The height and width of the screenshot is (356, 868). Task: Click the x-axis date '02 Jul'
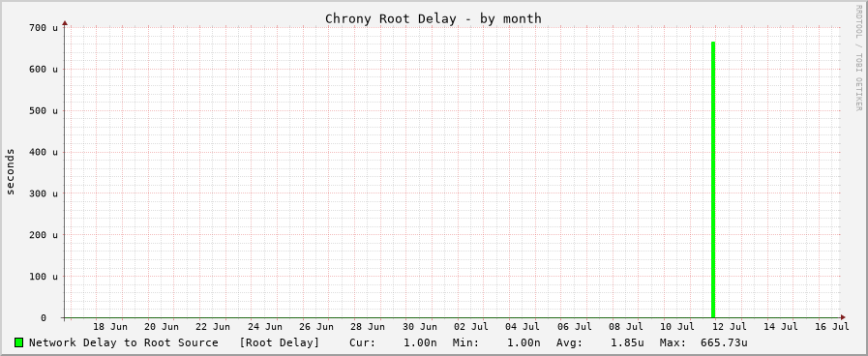pos(471,327)
